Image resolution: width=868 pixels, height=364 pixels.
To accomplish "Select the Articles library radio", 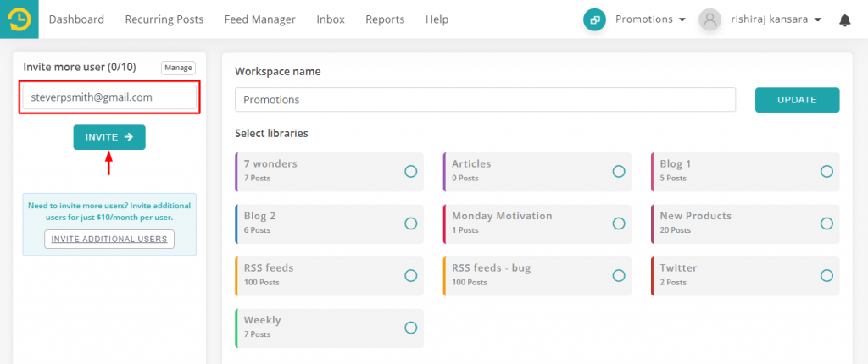I will coord(619,172).
